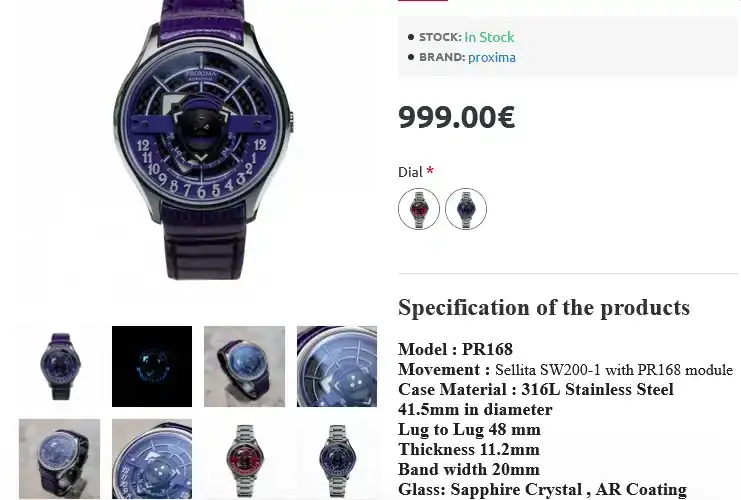Viewport: 741px width, 500px height.
Task: Click the BRAND label in info box
Action: click(442, 57)
